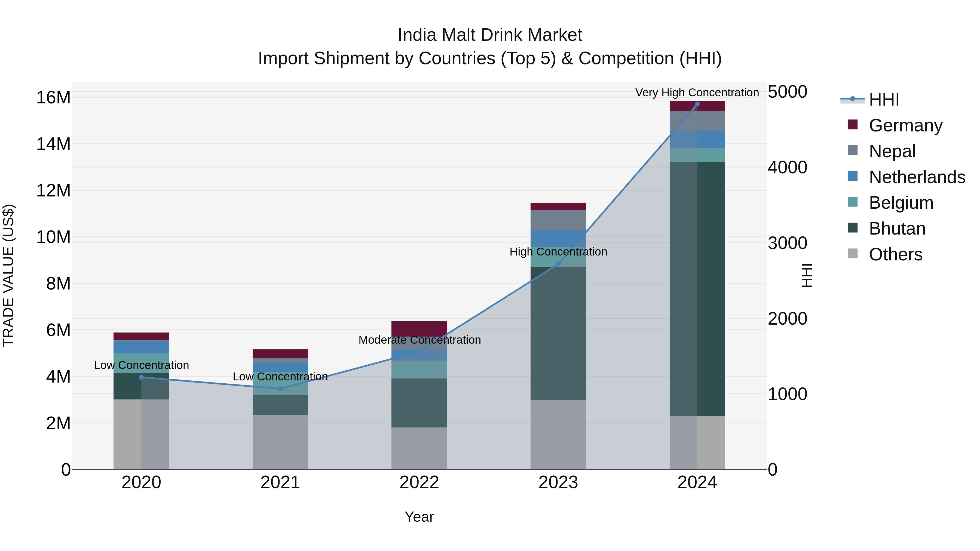Screen dimensions: 980x551
Task: Click the 10M left axis tick label
Action: [53, 237]
